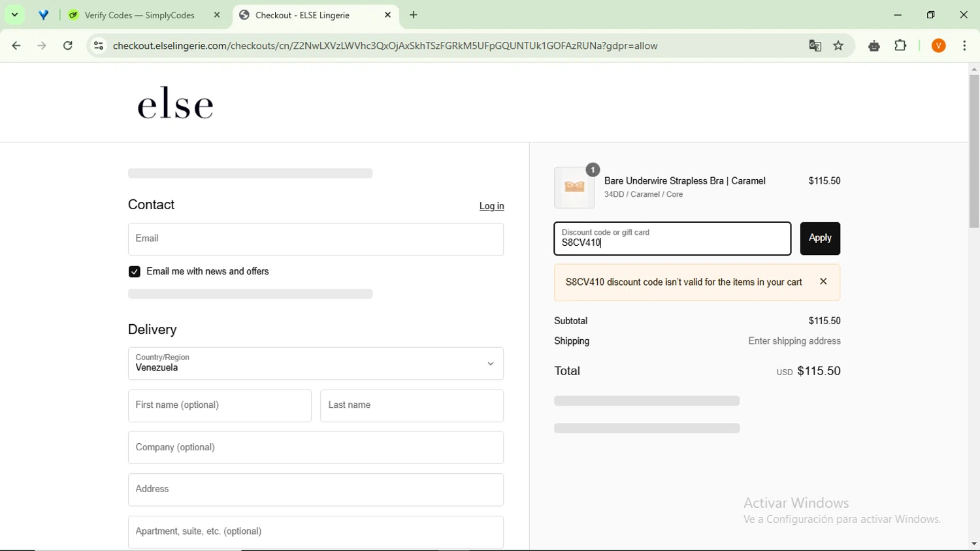Click the Caramel bra product thumbnail

(574, 188)
